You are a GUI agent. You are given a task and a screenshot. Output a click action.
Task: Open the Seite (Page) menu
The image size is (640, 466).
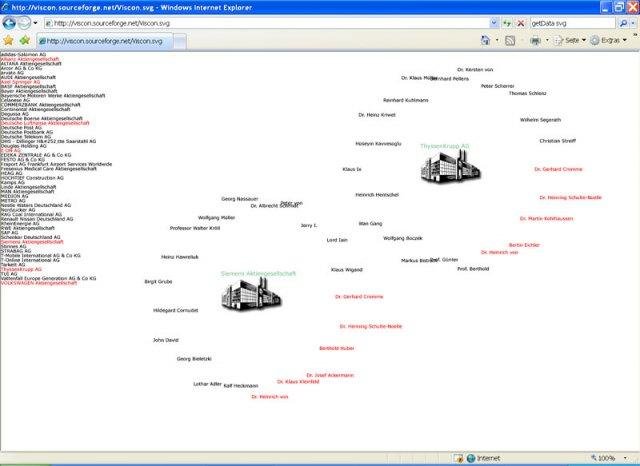570,40
